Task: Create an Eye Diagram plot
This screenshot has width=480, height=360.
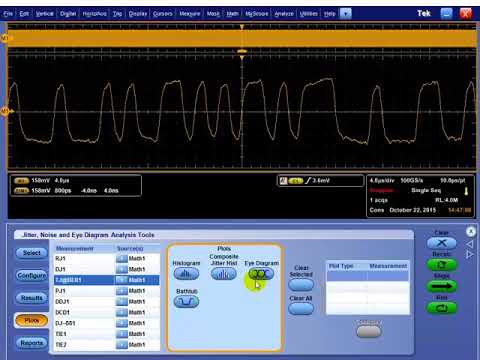Action: pyautogui.click(x=261, y=274)
